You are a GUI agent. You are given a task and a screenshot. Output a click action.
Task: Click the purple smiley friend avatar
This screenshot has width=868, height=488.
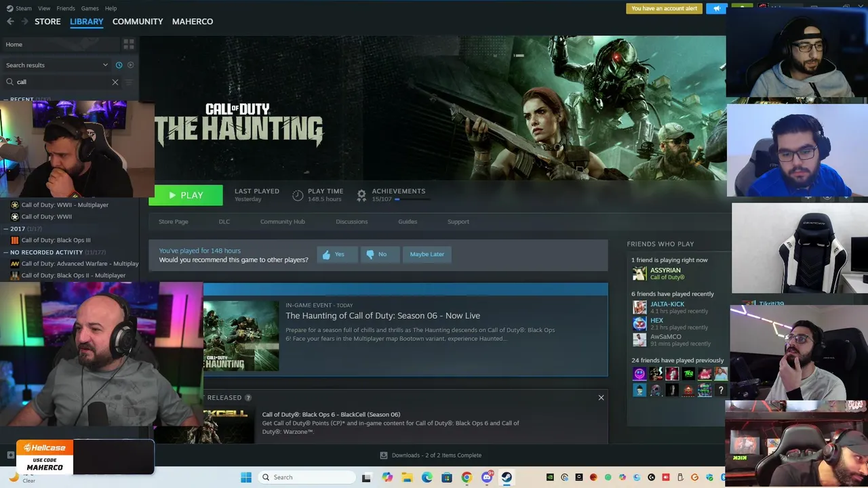[639, 373]
